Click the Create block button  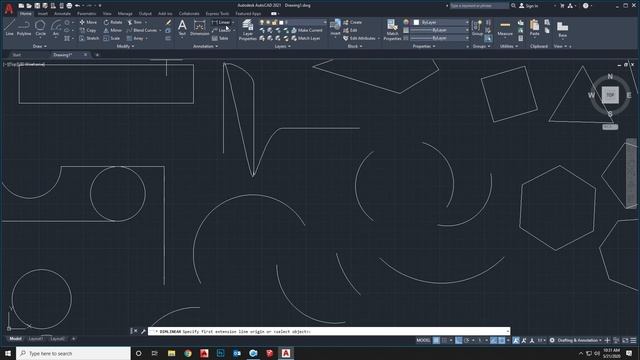pos(353,22)
